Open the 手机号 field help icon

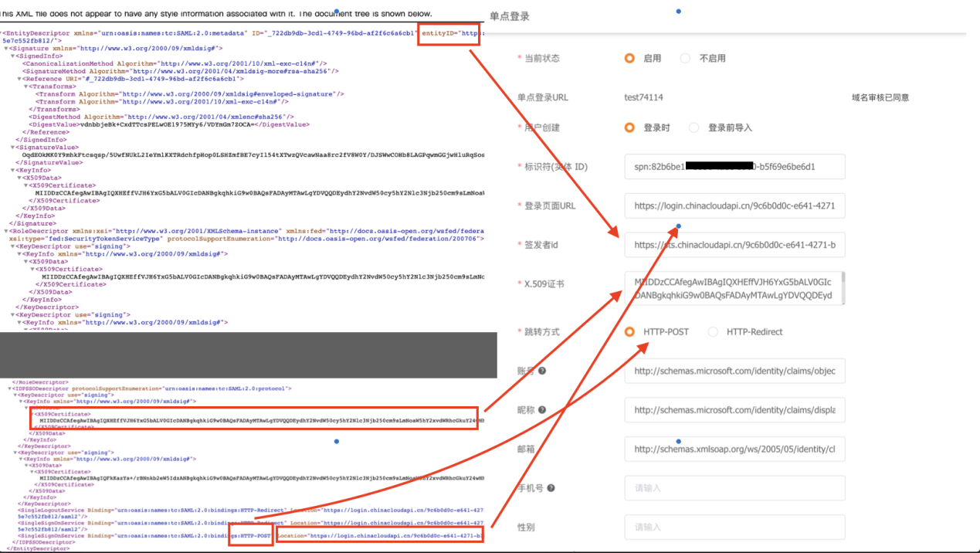551,489
